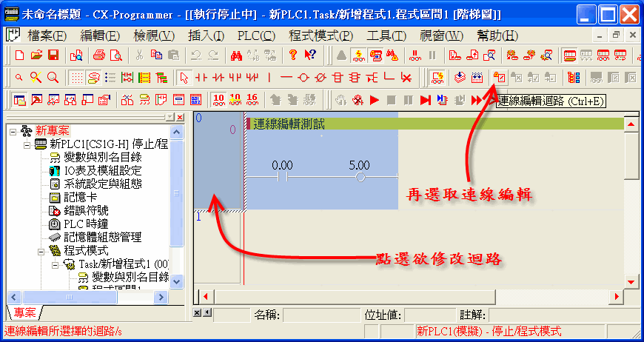Select the pointer selection tool
Screen dimensions: 644x342
click(x=184, y=77)
